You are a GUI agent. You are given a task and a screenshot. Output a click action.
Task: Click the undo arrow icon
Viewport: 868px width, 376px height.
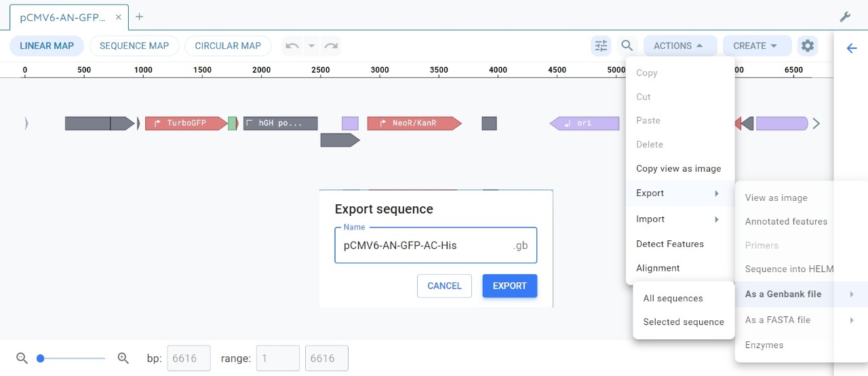pos(292,46)
